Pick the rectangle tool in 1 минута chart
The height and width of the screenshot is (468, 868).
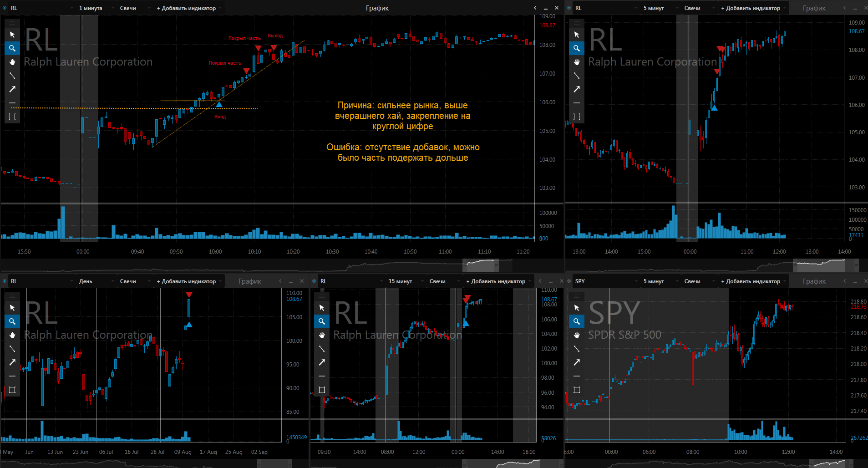click(x=12, y=117)
